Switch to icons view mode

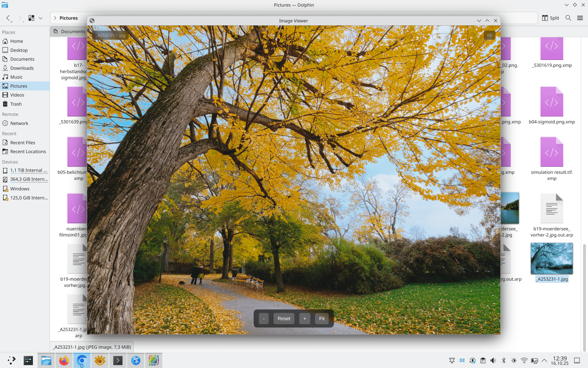[x=31, y=18]
